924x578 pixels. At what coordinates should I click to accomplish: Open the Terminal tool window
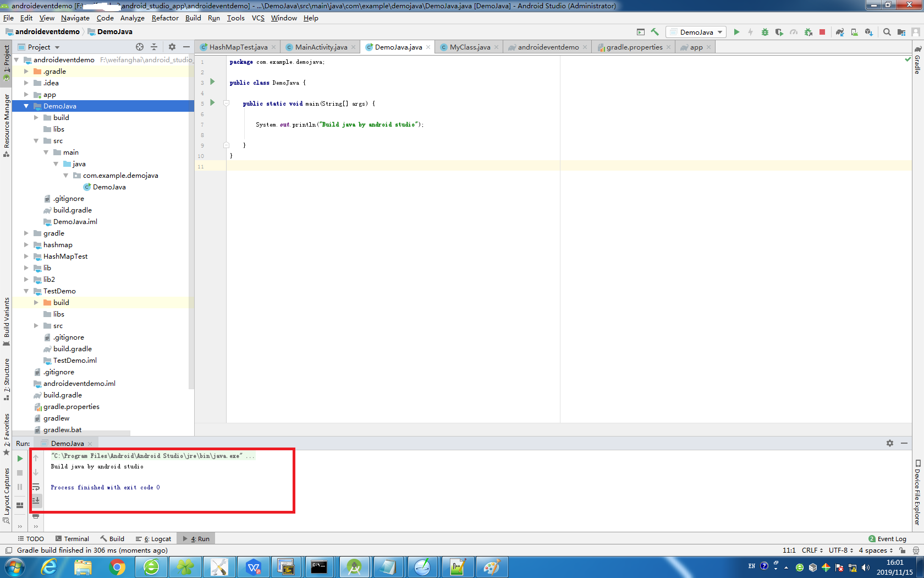(72, 539)
